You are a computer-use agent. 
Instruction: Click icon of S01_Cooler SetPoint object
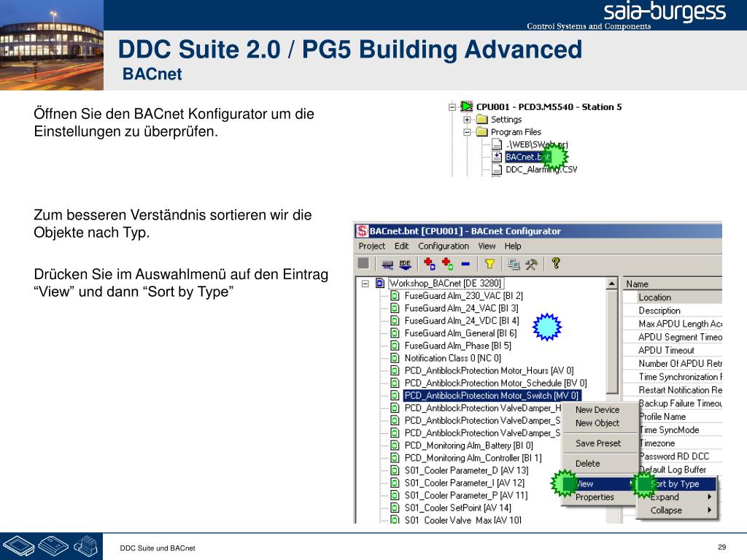[395, 507]
